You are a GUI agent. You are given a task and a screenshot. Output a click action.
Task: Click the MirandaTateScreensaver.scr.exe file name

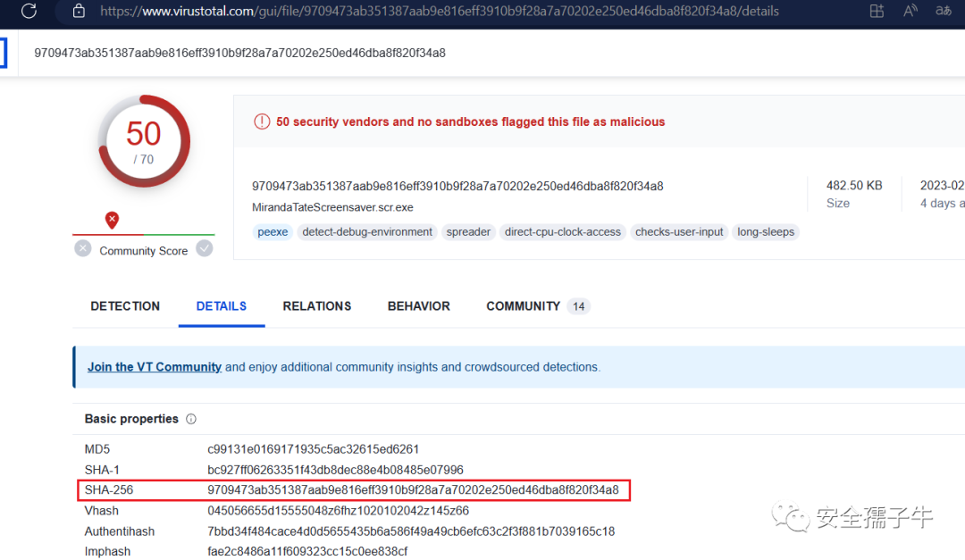tap(332, 207)
